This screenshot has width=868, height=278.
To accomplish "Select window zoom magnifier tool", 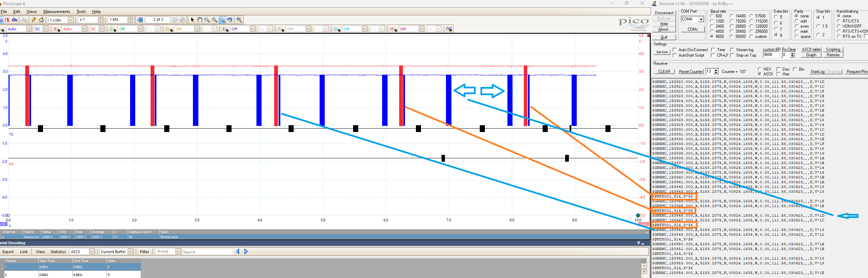I will pyautogui.click(x=207, y=20).
